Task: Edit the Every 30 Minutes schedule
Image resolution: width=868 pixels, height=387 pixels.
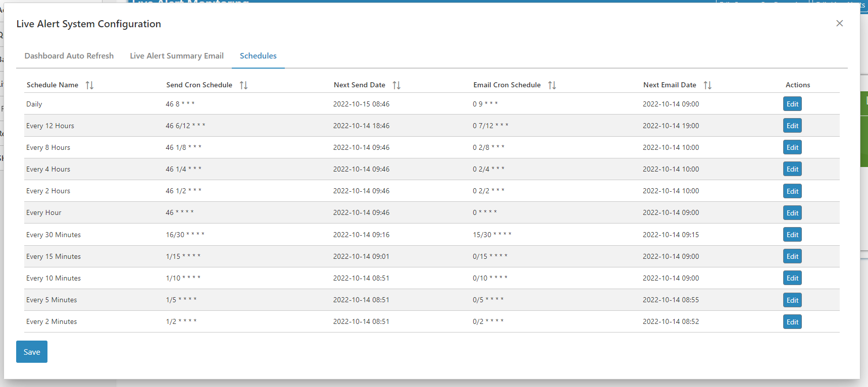Action: tap(792, 235)
